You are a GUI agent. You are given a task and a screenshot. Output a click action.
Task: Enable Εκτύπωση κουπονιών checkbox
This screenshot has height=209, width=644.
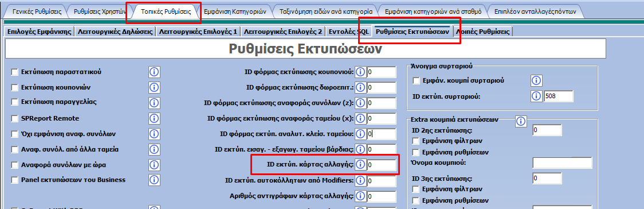(x=15, y=88)
